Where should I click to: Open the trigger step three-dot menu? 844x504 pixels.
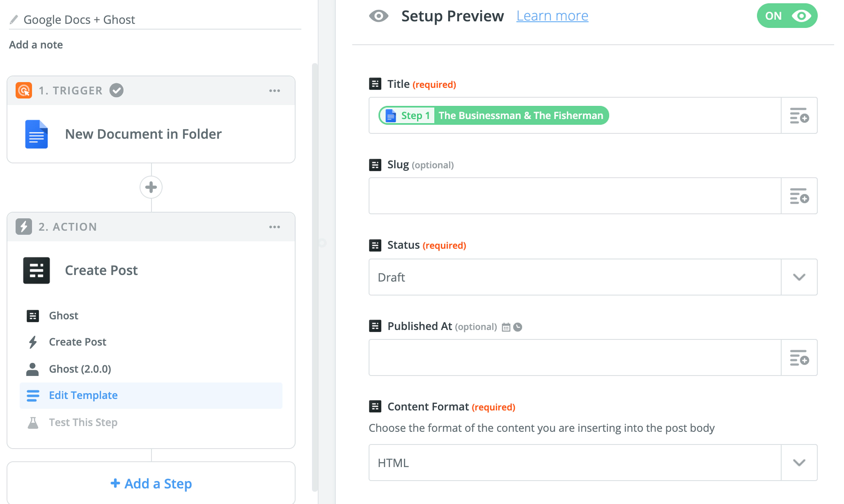point(275,91)
